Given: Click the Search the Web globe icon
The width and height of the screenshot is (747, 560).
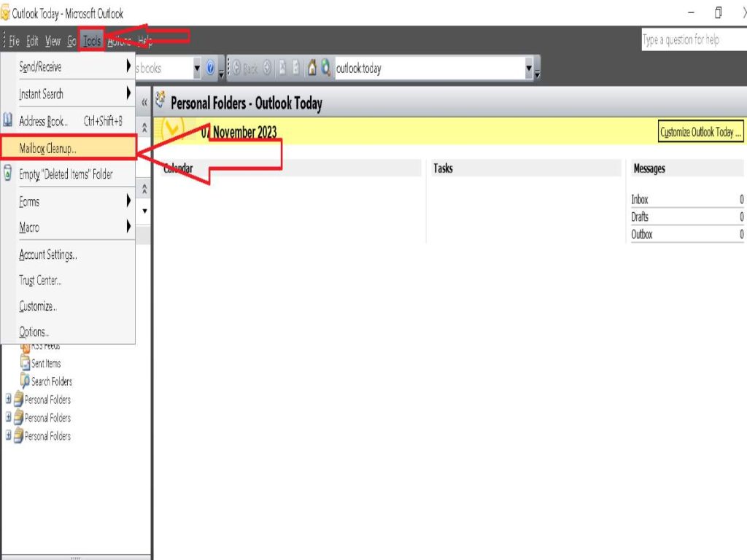Looking at the screenshot, I should [x=325, y=68].
